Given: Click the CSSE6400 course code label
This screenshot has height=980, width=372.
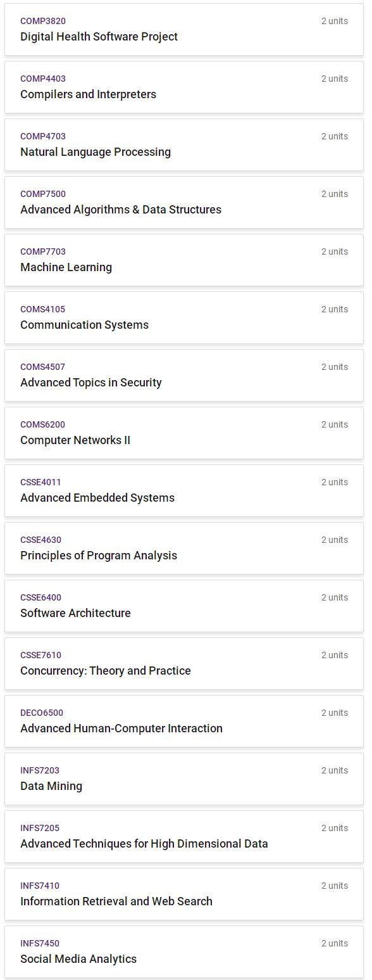Looking at the screenshot, I should [40, 597].
